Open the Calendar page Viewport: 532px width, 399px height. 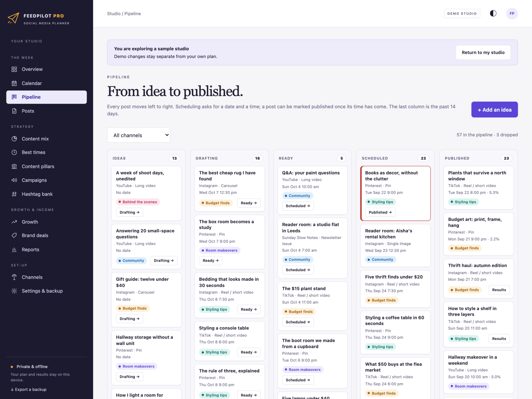tap(47, 83)
